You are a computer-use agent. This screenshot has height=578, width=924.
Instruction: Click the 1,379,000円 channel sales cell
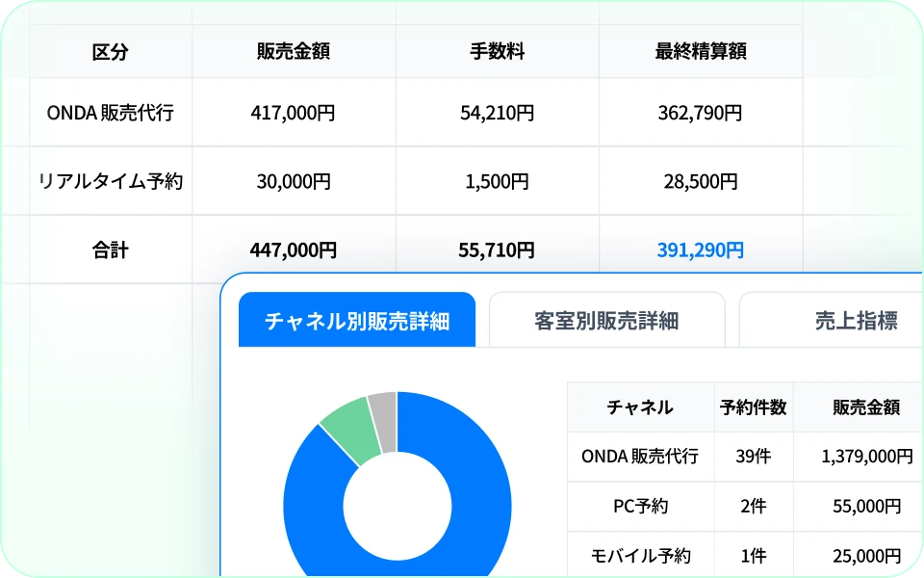point(867,456)
